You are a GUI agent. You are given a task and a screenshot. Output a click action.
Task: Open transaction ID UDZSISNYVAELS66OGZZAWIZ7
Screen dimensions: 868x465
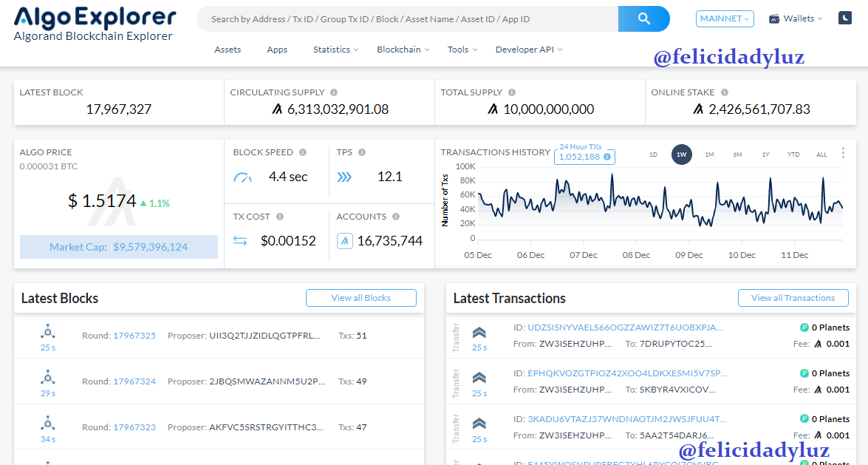coord(625,327)
